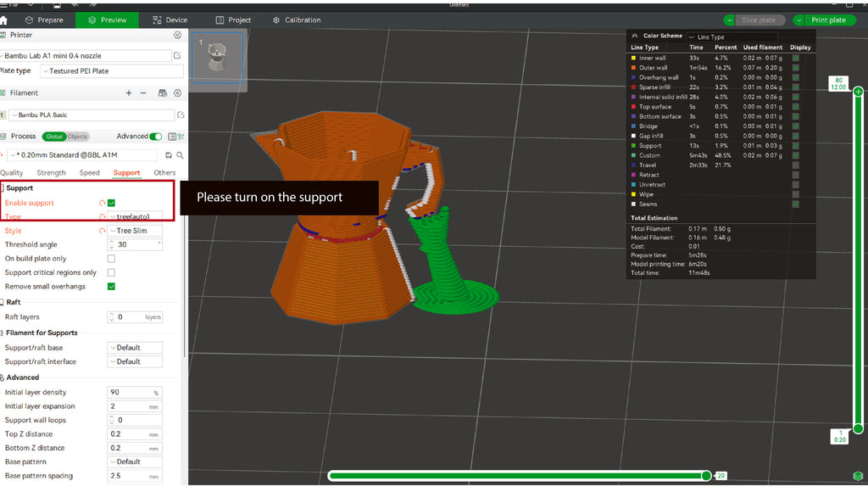Open the support Style dropdown
This screenshot has height=492, width=868.
[135, 231]
